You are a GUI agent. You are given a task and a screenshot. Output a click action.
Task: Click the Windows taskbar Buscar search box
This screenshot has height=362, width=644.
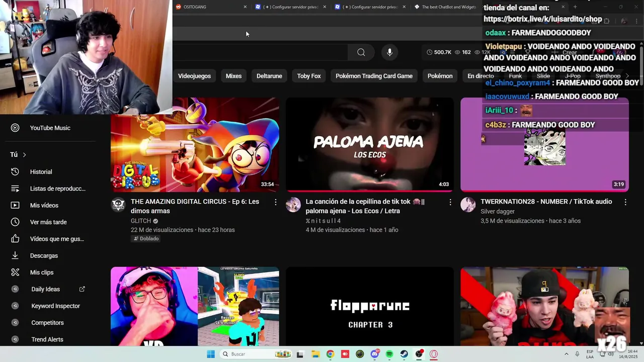(x=256, y=354)
